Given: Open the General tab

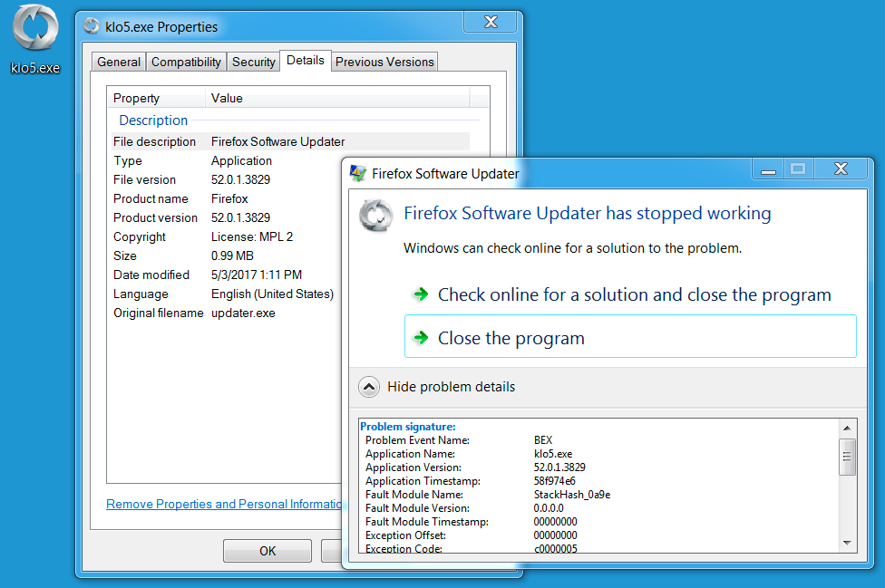Looking at the screenshot, I should tap(119, 62).
